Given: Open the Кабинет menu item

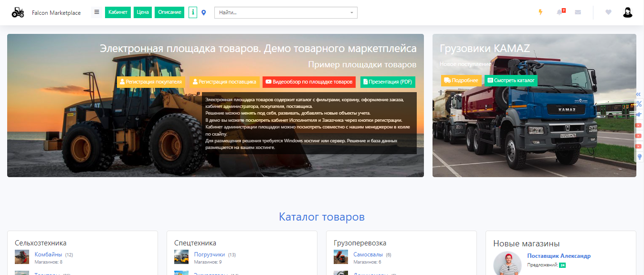Looking at the screenshot, I should click(118, 12).
